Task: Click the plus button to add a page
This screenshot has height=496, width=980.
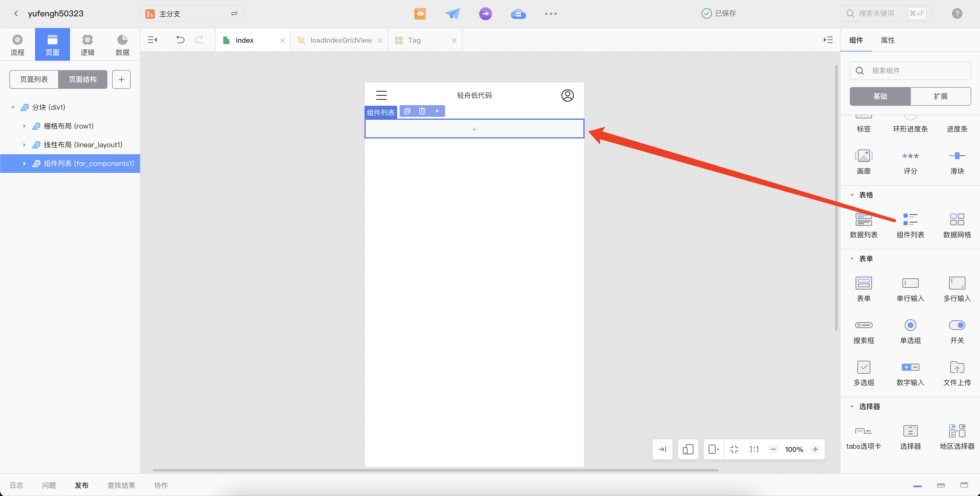Action: [x=121, y=79]
